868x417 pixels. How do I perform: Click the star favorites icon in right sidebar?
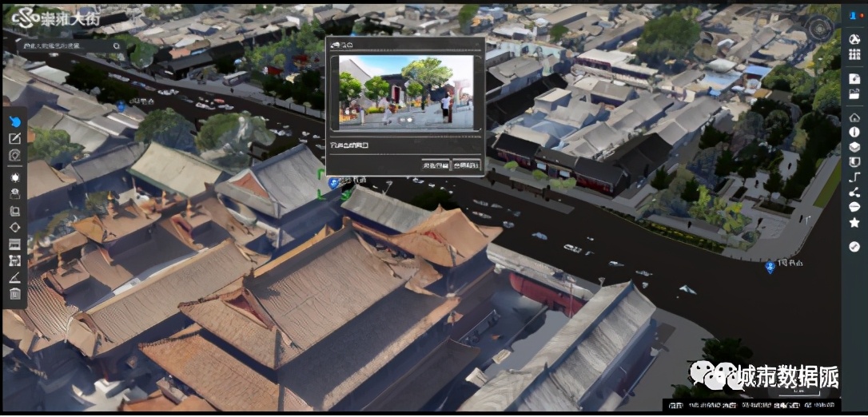[854, 222]
